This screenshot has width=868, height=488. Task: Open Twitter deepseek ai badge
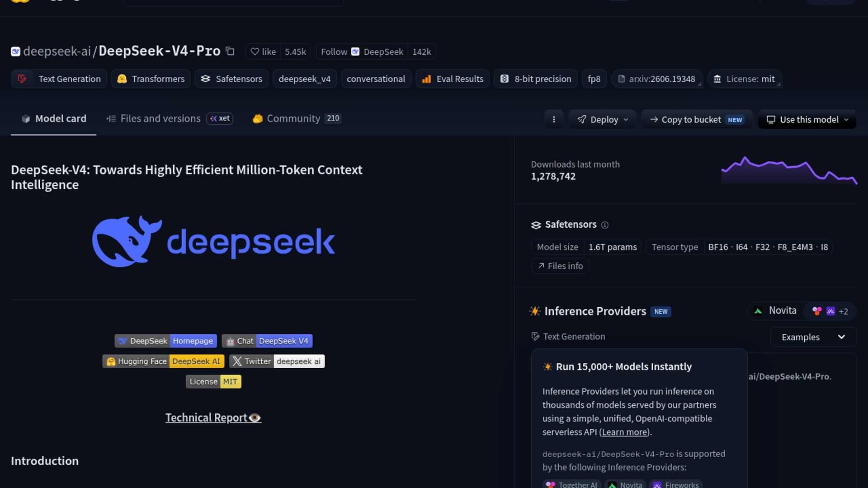coord(277,361)
